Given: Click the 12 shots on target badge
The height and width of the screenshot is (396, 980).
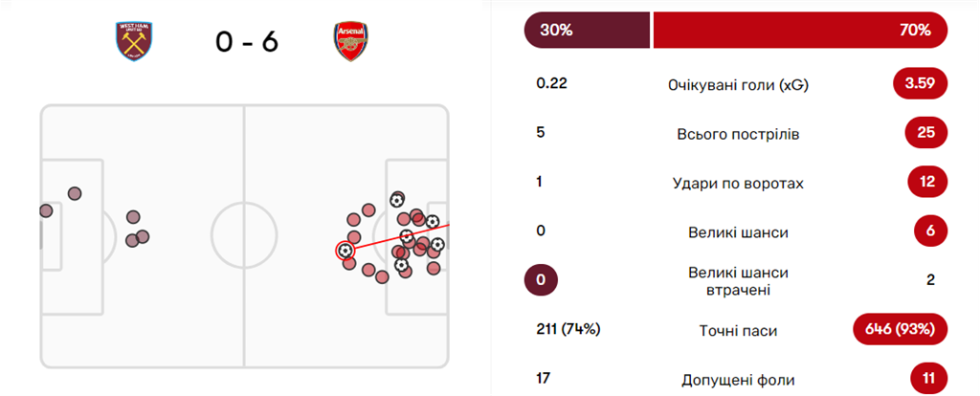Looking at the screenshot, I should (x=924, y=182).
